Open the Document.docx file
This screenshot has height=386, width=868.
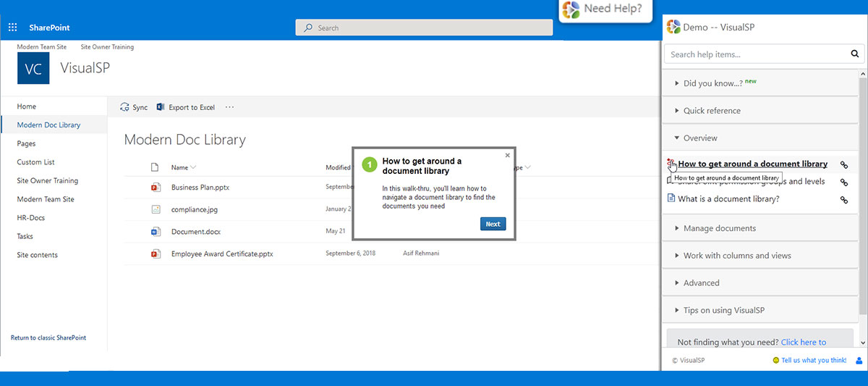(196, 232)
